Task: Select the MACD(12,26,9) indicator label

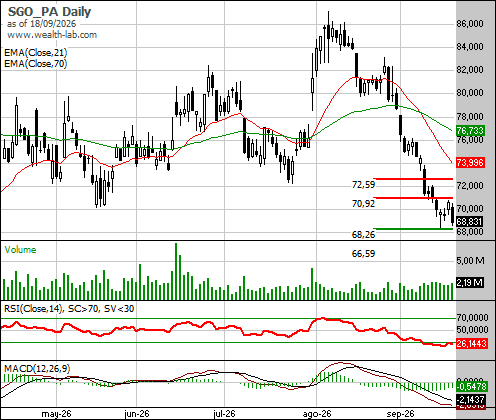Action: pyautogui.click(x=37, y=368)
